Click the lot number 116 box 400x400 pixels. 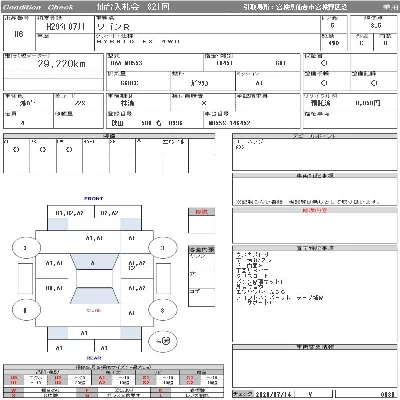point(19,34)
